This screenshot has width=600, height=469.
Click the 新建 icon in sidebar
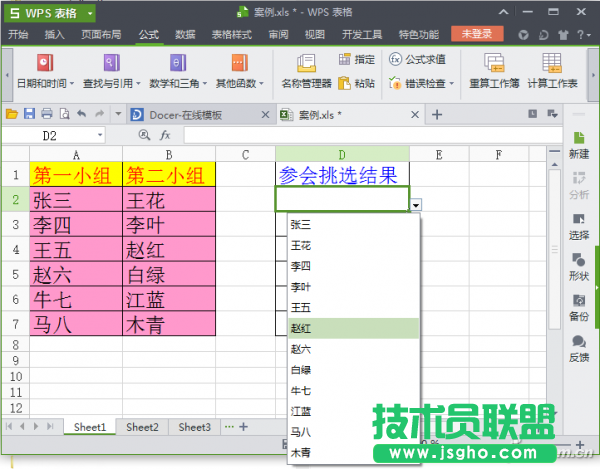pyautogui.click(x=578, y=144)
